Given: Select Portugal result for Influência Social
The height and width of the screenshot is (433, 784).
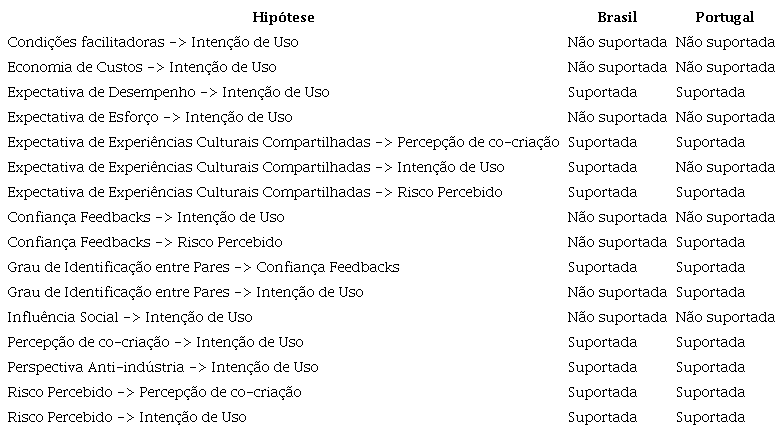Looking at the screenshot, I should click(725, 317).
